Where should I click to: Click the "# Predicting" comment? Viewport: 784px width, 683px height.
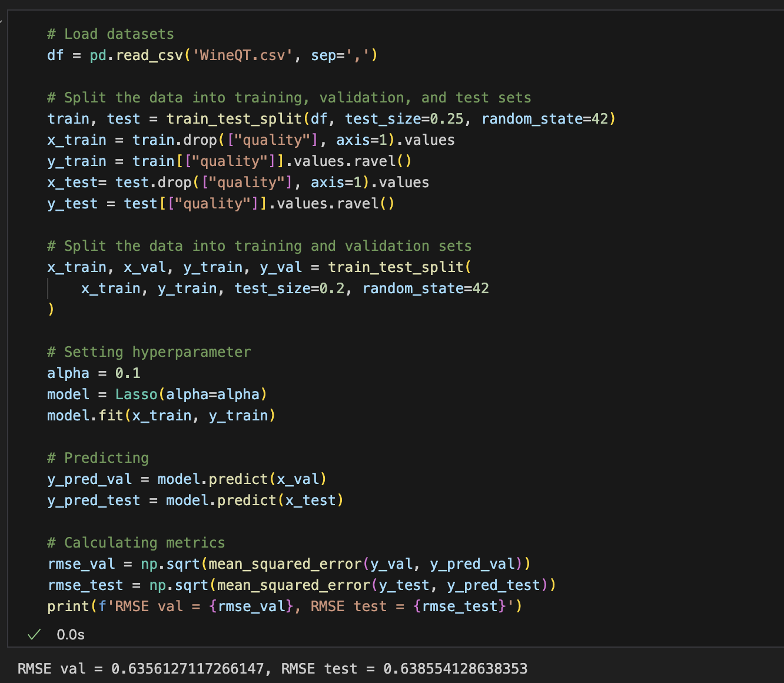(x=98, y=458)
